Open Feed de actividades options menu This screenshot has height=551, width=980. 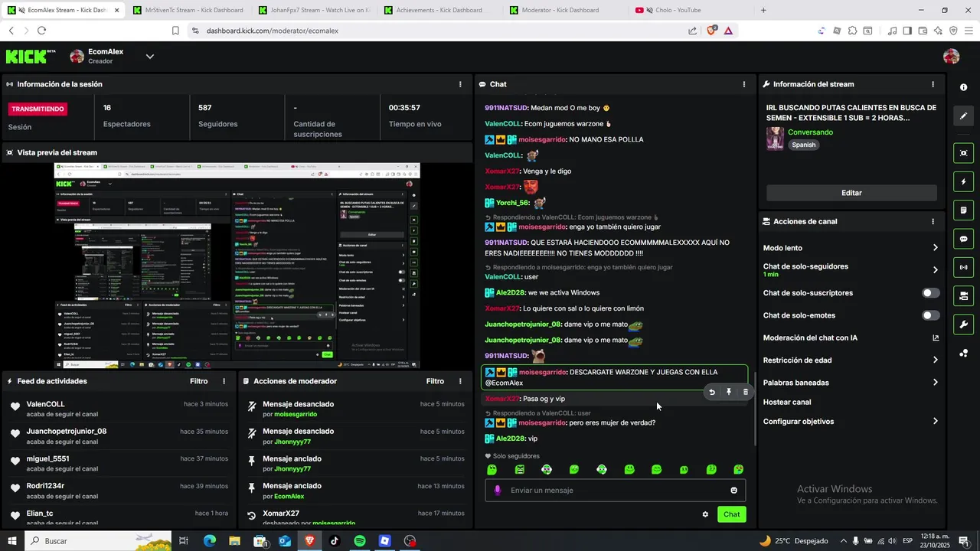point(224,381)
